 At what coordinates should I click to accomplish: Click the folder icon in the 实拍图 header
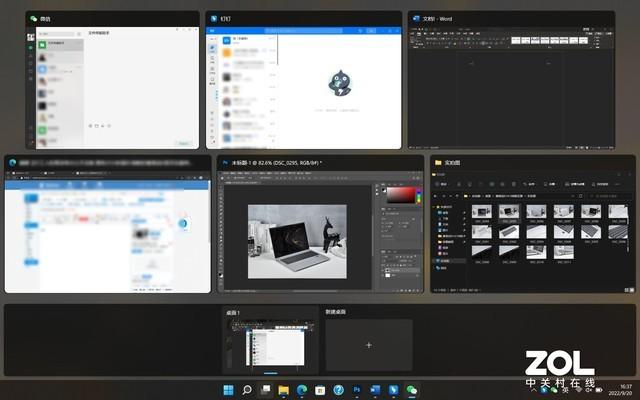(438, 162)
